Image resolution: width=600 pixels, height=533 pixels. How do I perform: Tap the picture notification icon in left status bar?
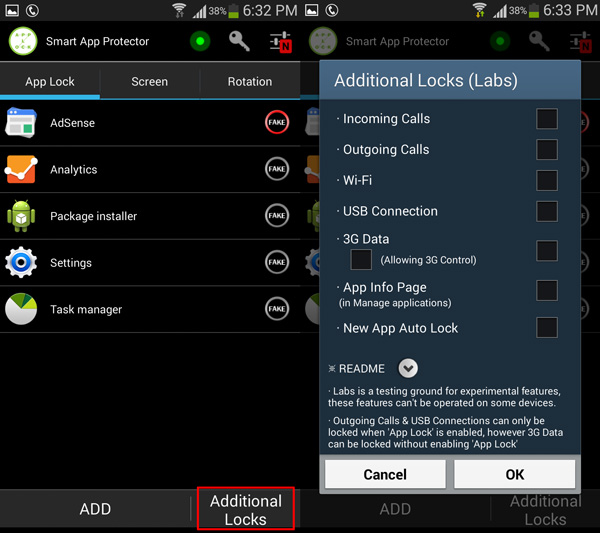[x=12, y=10]
